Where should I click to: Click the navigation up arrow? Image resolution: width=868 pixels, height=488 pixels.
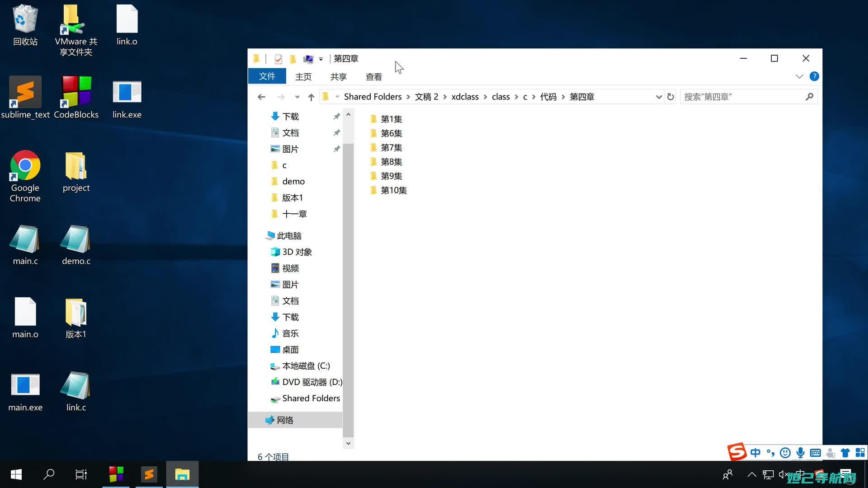(311, 97)
